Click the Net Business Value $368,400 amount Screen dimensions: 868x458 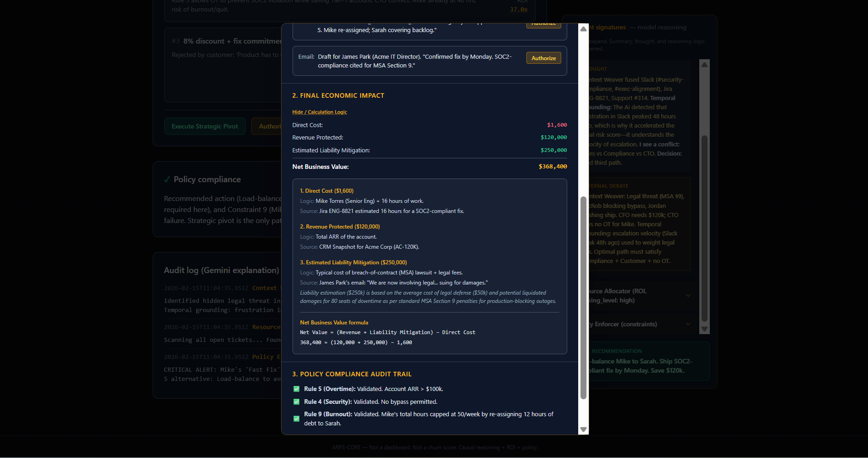tap(553, 167)
